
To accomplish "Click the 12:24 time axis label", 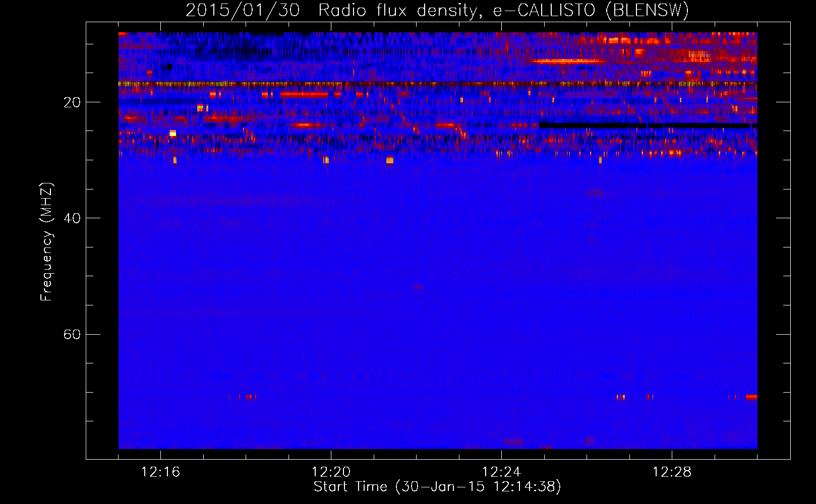I will [x=501, y=472].
